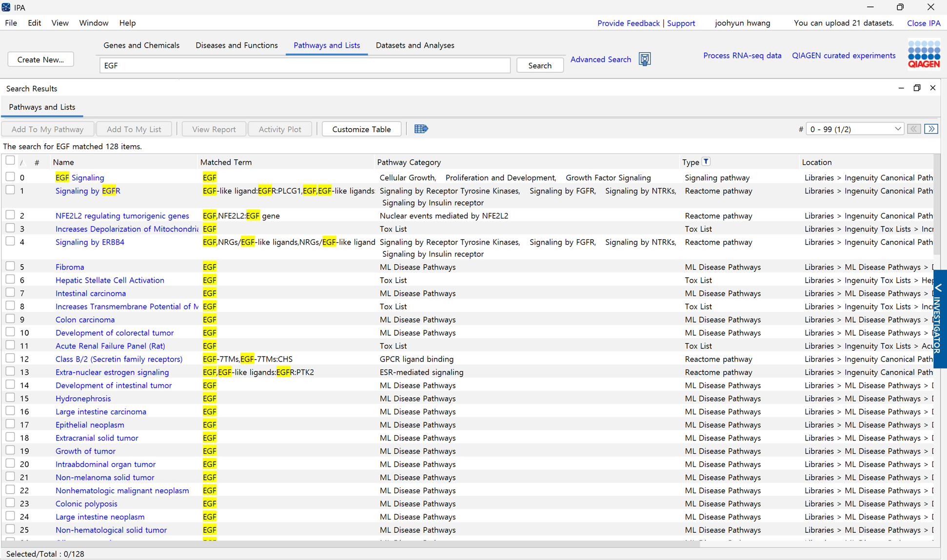The image size is (947, 560).
Task: Check the Fibroma row checkbox
Action: 10,266
